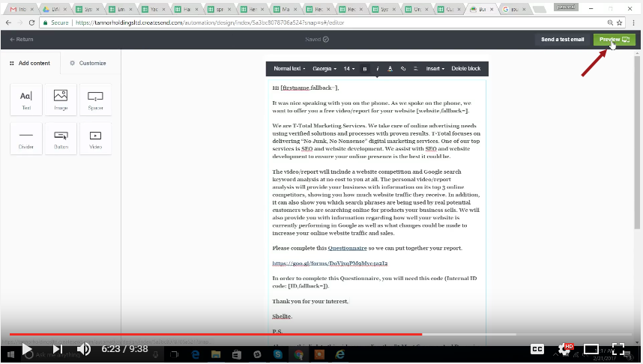Open the Georgia font dropdown
Viewport: 643px width, 364px height.
point(324,69)
